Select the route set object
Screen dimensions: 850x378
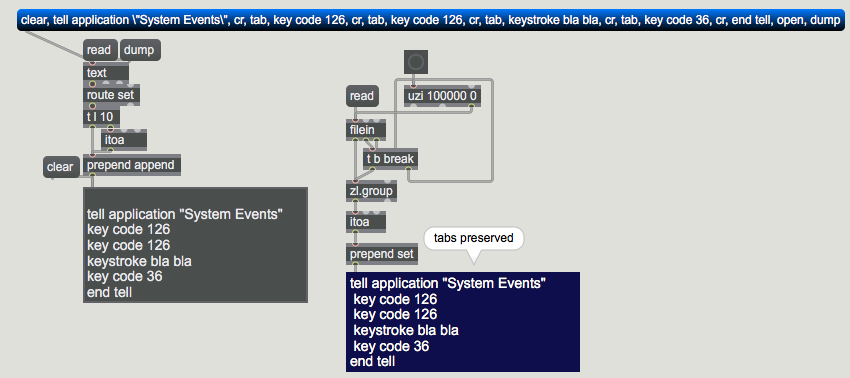click(112, 95)
